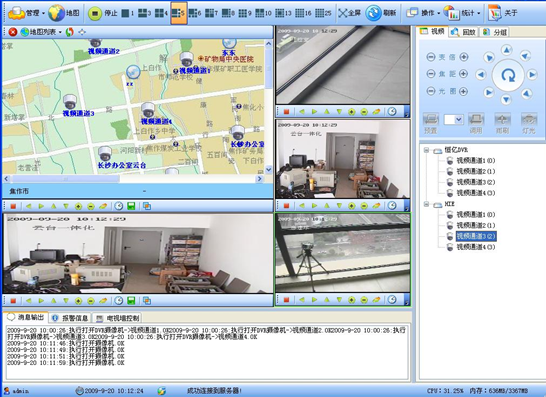Click the fullscreen 全屏 toolbar icon

[x=350, y=13]
